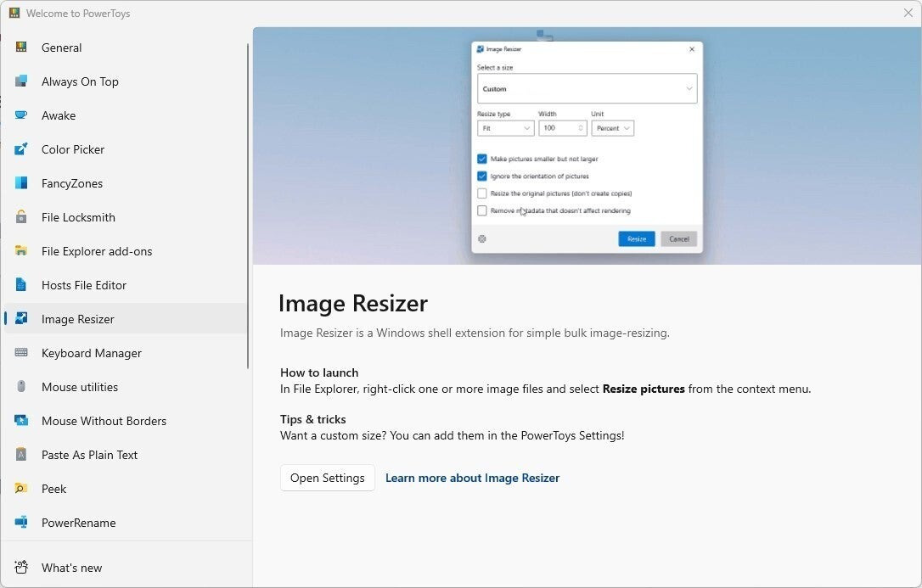
Task: Open the Custom size dropdown in preview
Action: (x=587, y=89)
